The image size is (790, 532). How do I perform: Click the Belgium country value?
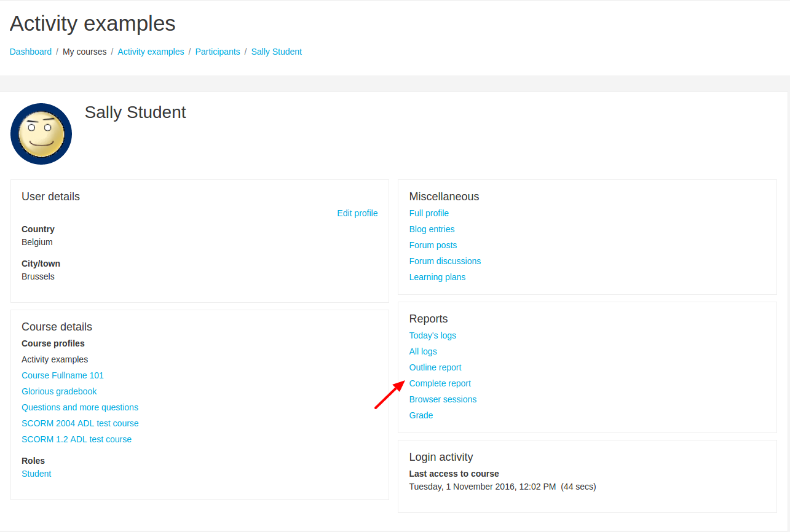[x=37, y=242]
